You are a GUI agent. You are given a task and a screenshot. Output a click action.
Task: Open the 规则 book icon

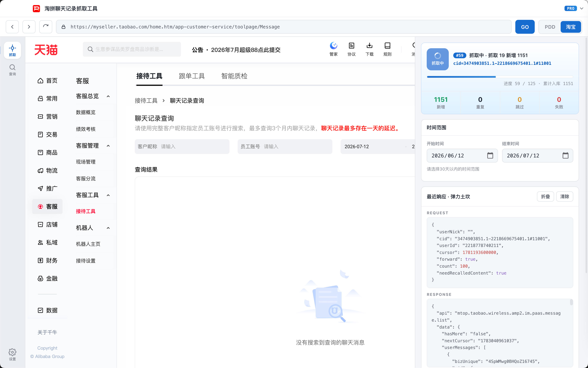tap(387, 49)
